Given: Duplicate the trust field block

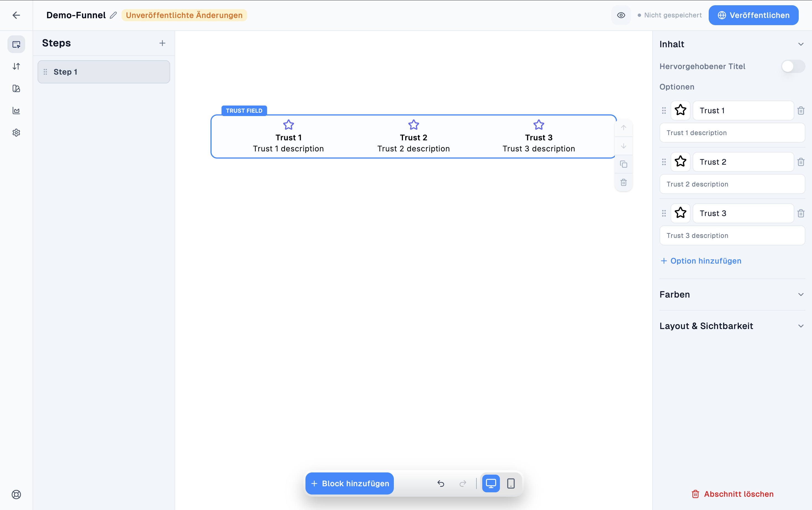Looking at the screenshot, I should (x=624, y=164).
